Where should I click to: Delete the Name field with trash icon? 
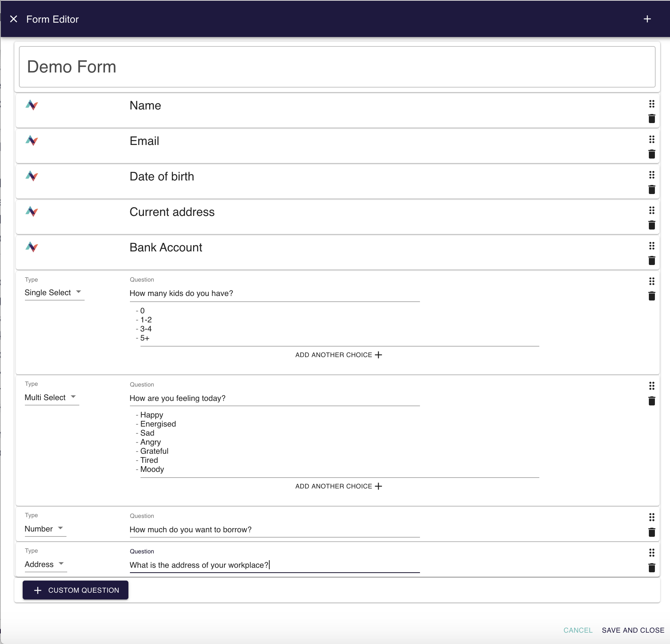pos(651,119)
